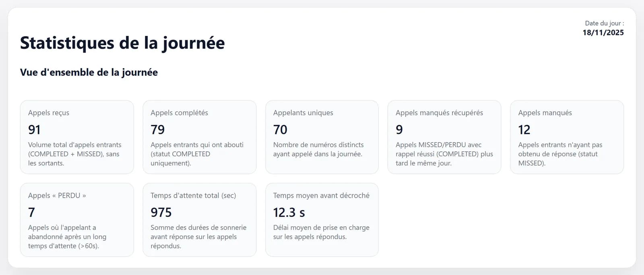
Task: Click the description 'Volume total d'appels entrants'
Action: [x=75, y=154]
